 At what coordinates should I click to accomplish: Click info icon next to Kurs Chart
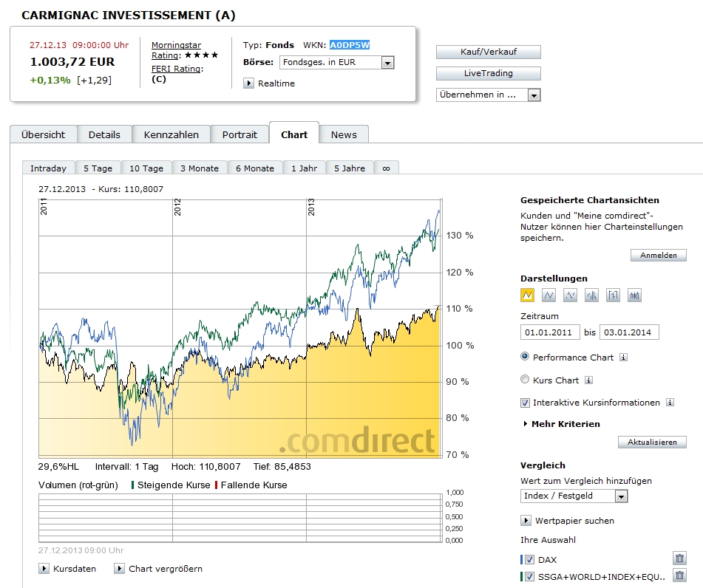pyautogui.click(x=588, y=380)
